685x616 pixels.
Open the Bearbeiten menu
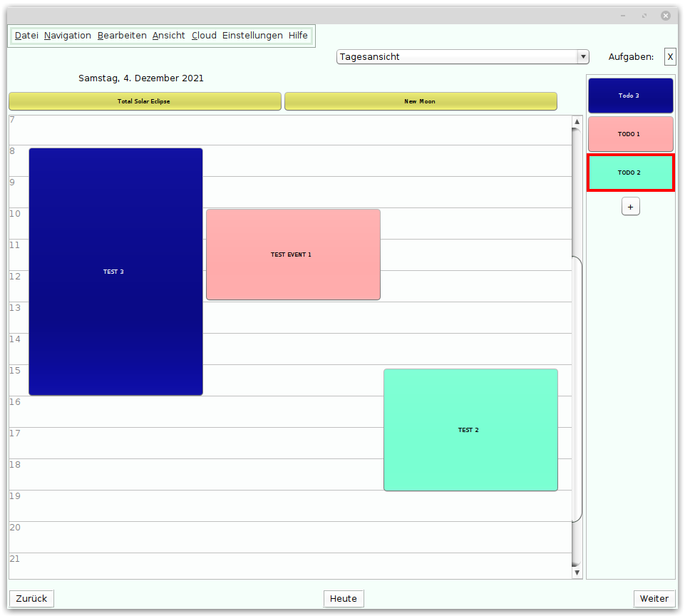click(122, 36)
